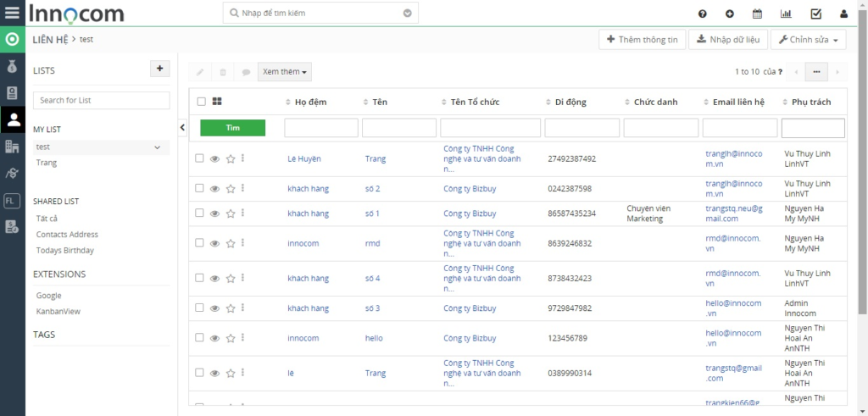Click the Thêm thông tin button

pos(643,40)
